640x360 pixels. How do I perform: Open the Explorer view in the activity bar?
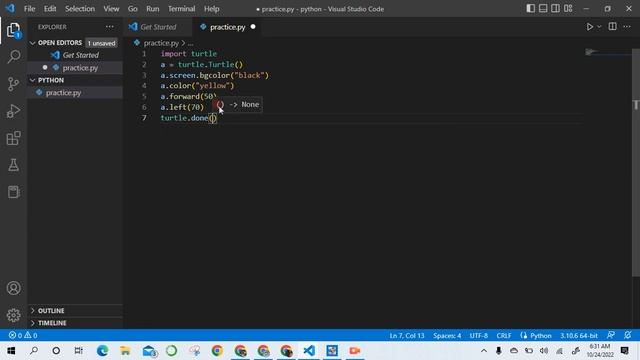(x=13, y=31)
